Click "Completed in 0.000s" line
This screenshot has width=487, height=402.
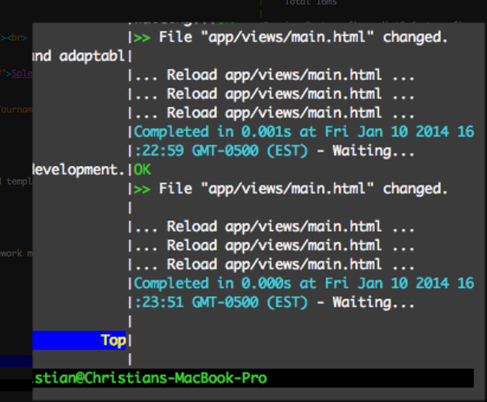(304, 284)
